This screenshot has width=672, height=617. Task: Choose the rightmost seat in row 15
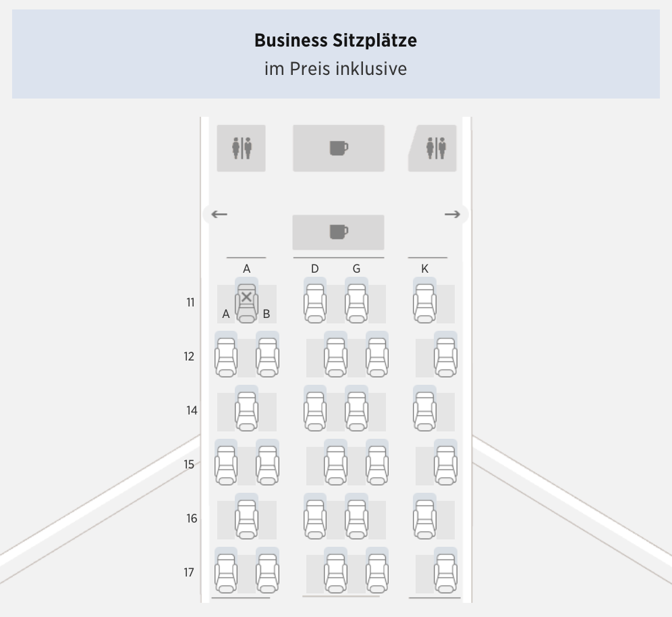(x=445, y=464)
